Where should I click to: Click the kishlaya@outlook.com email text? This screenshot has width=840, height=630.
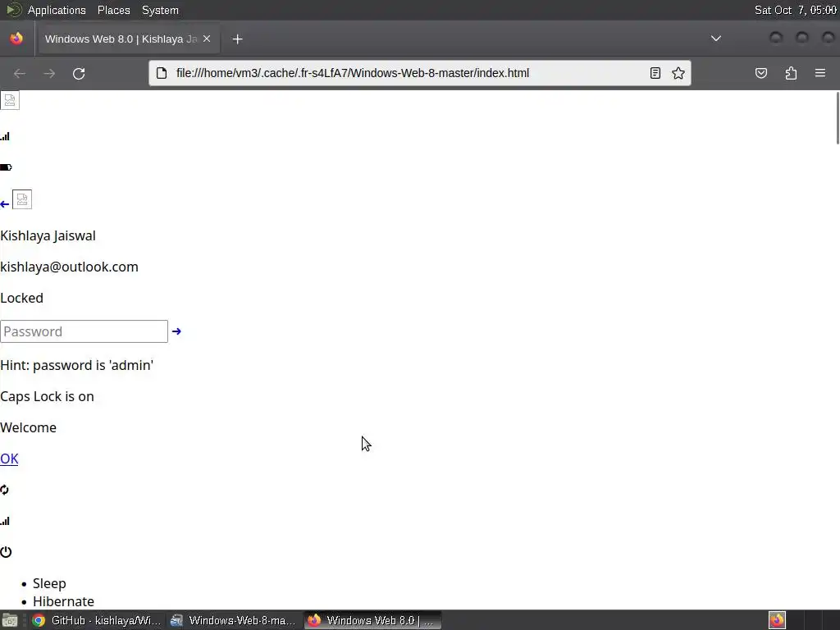pos(69,267)
